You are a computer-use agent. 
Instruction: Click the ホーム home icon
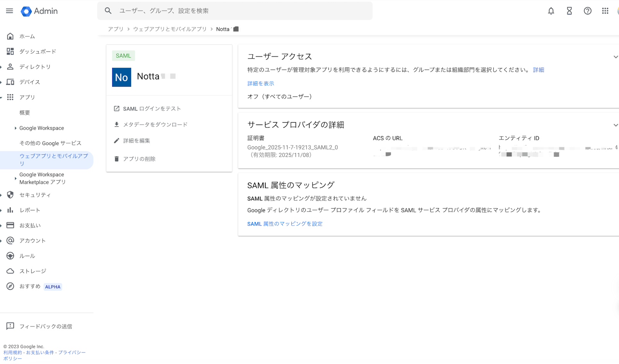tap(10, 36)
